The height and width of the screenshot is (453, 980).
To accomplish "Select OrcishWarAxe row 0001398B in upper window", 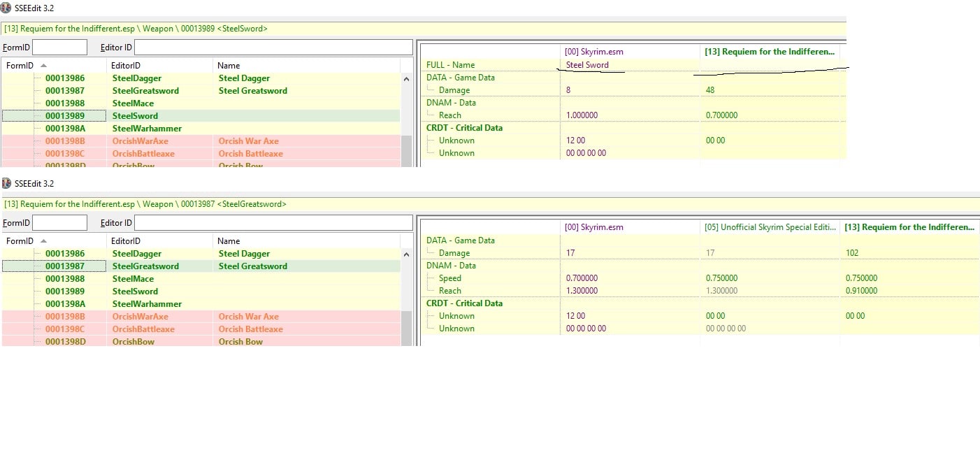I will pyautogui.click(x=201, y=141).
